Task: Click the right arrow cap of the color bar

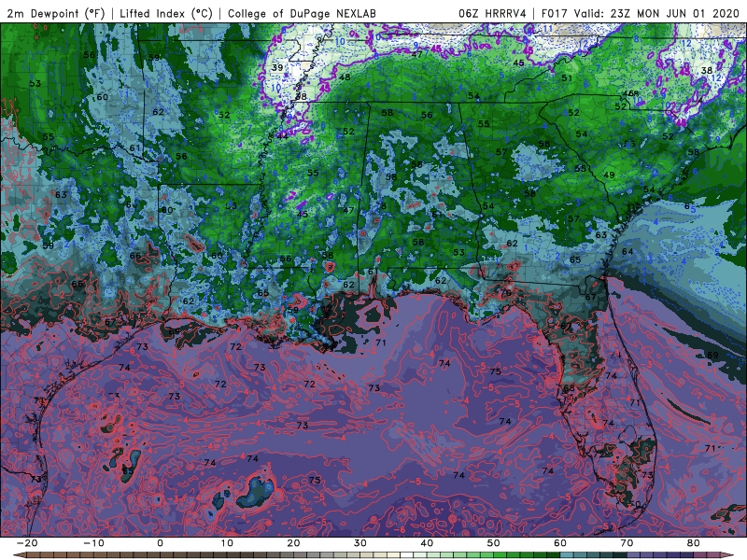Action: click(x=729, y=555)
